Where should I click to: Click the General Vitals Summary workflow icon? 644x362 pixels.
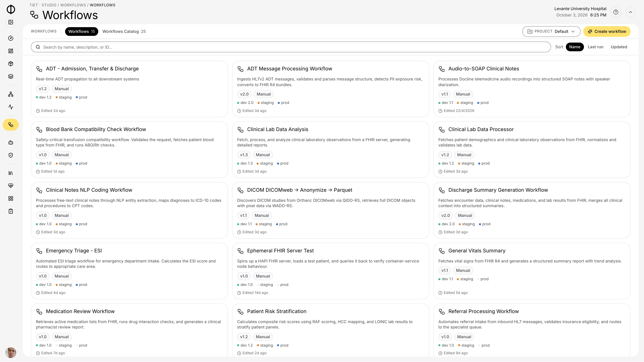(x=442, y=251)
